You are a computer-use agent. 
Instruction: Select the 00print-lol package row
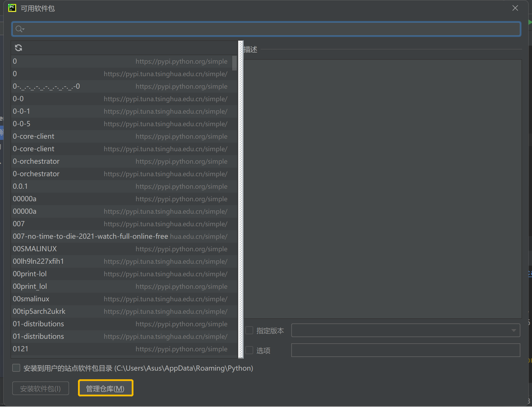[124, 274]
